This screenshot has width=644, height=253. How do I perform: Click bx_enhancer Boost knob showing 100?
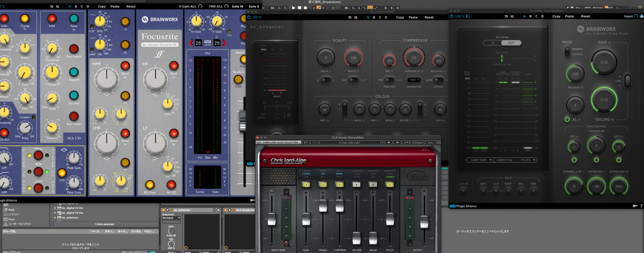pos(353,58)
